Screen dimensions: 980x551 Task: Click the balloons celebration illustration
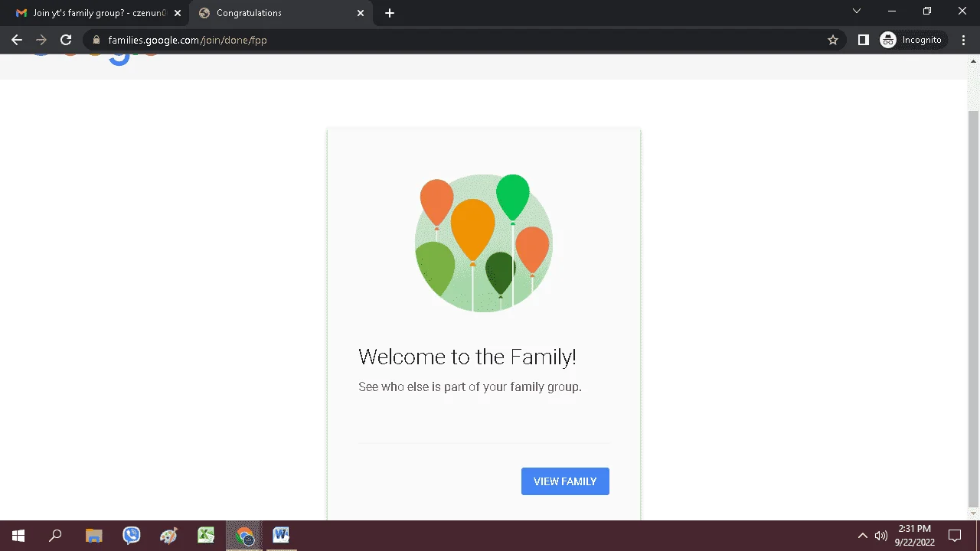[484, 243]
